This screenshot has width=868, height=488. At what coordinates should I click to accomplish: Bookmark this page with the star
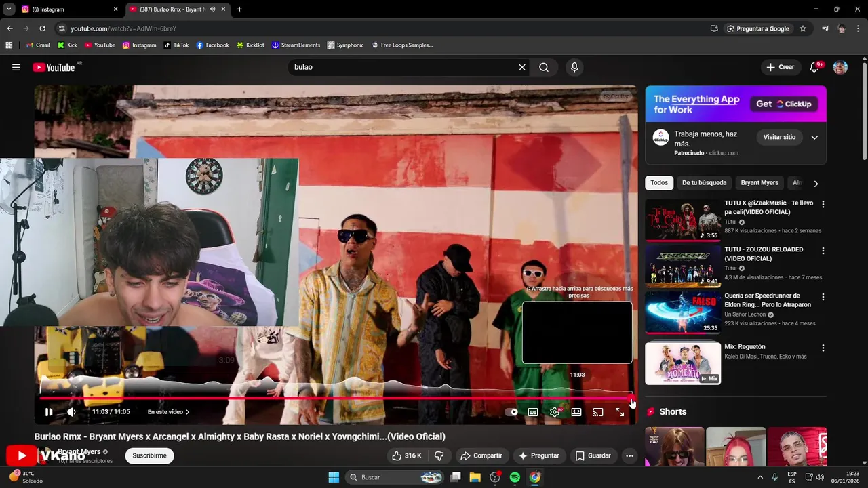click(x=803, y=28)
